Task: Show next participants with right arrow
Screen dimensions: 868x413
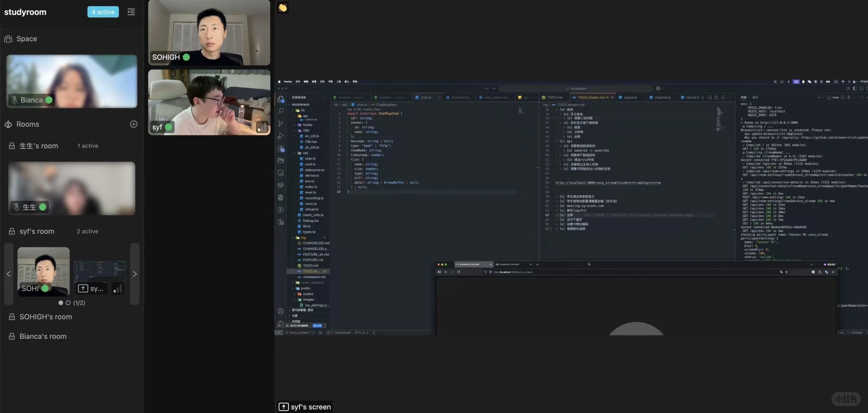Action: 135,274
